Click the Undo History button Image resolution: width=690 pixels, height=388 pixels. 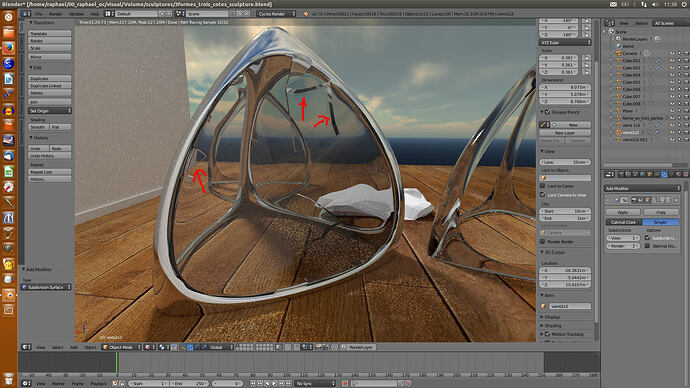pos(50,156)
